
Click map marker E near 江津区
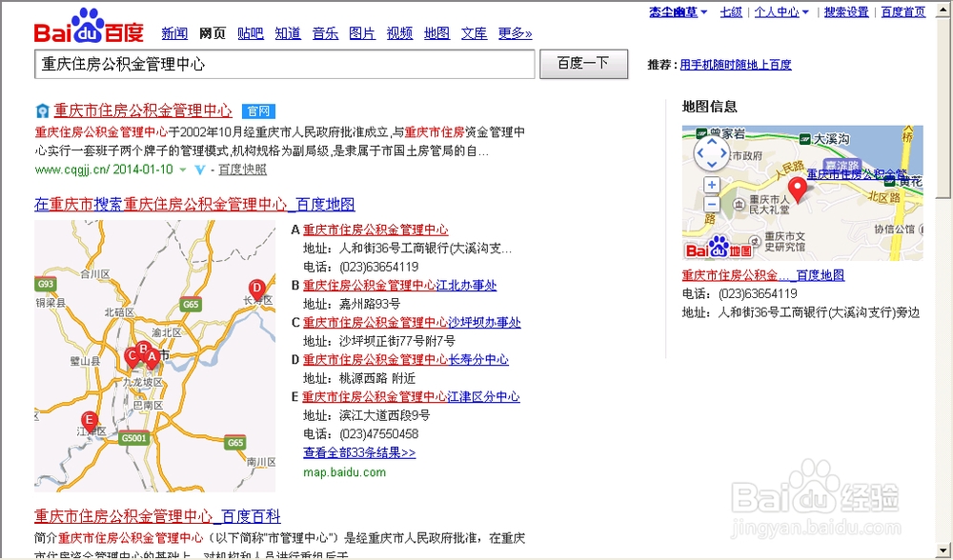[90, 422]
